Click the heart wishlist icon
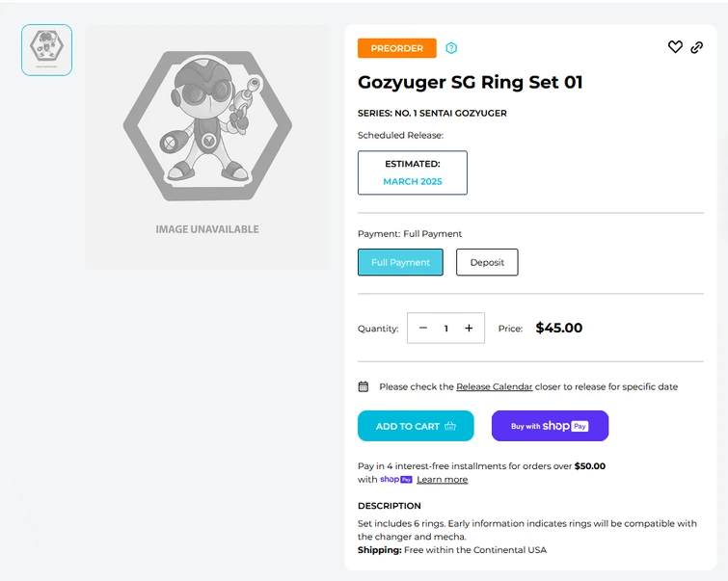728x581 pixels. point(675,47)
